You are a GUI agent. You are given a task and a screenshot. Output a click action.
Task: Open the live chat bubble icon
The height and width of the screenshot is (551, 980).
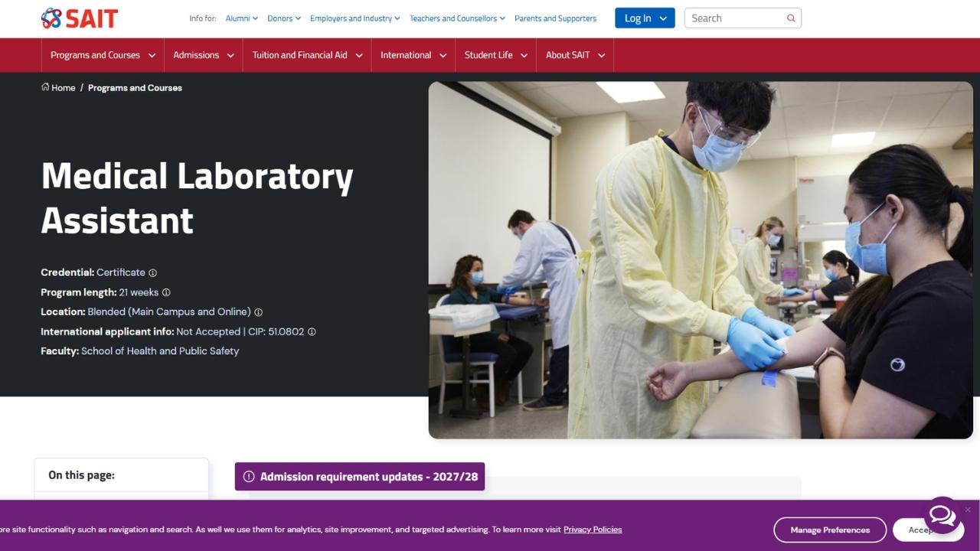[x=942, y=516]
